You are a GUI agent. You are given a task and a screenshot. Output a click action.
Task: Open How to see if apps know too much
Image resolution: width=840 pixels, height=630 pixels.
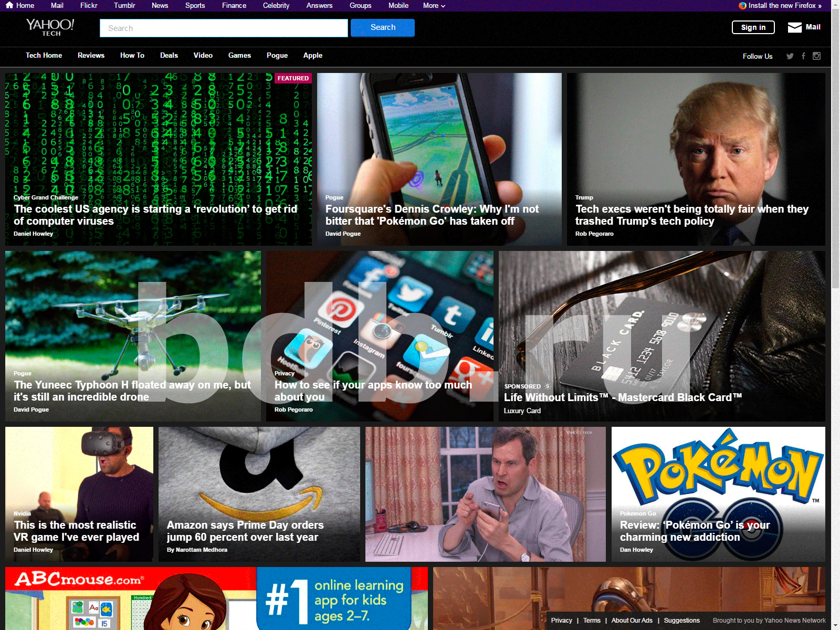tap(373, 391)
